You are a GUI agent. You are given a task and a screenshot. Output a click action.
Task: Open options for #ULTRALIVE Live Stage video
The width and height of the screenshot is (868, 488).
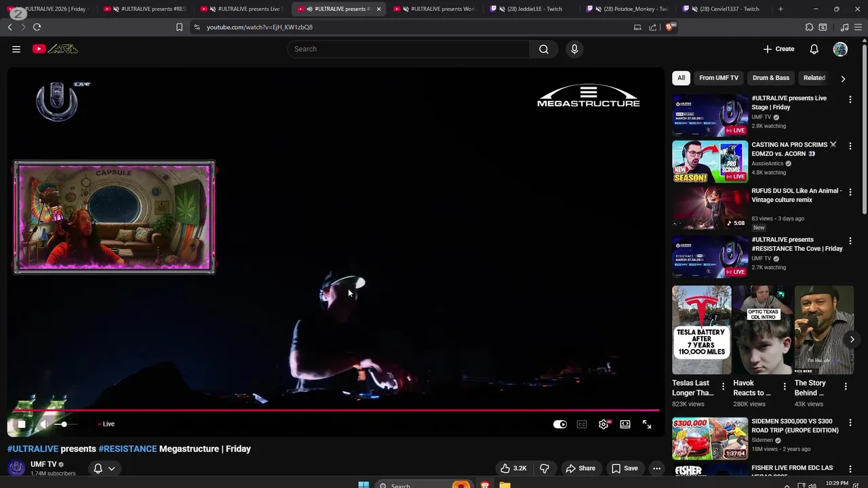click(x=850, y=100)
